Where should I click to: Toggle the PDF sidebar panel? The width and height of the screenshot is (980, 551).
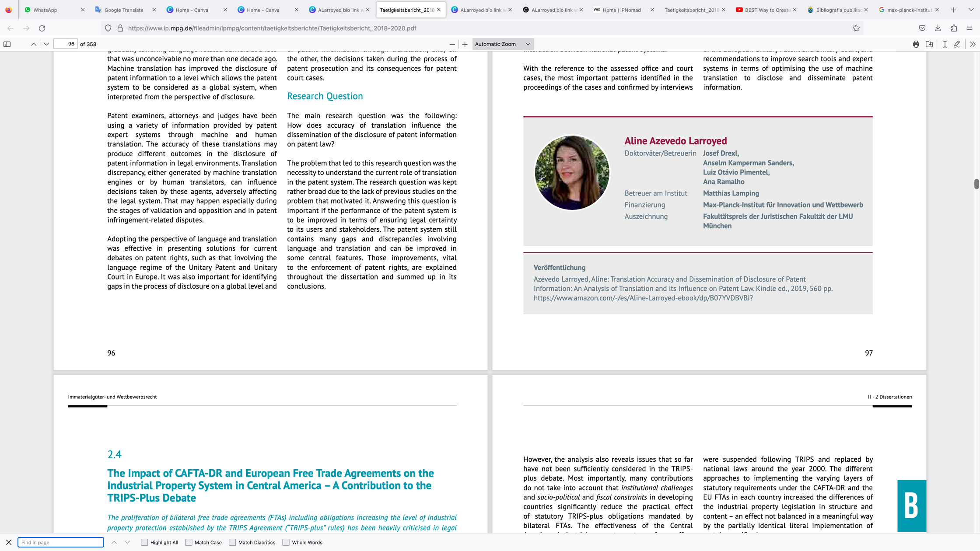[x=7, y=44]
